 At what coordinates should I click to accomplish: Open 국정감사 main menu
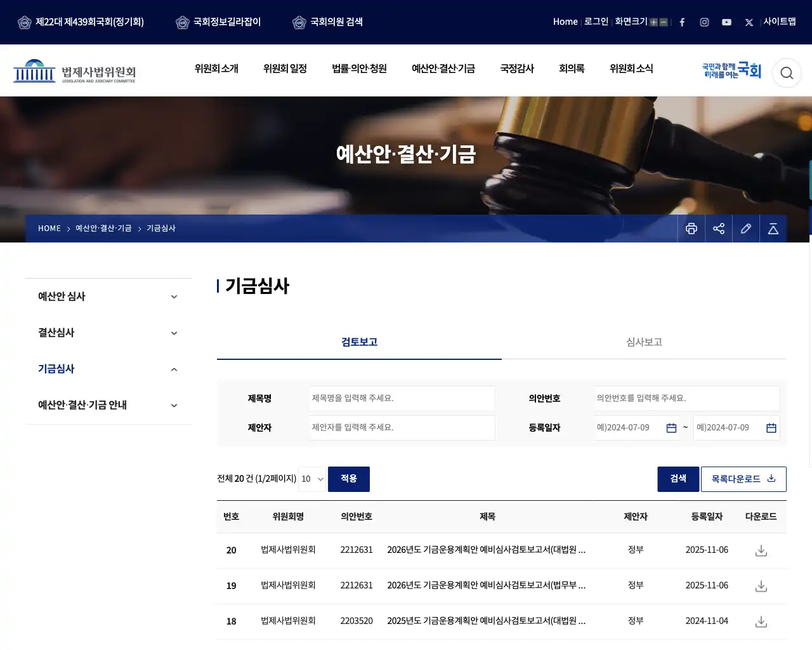pyautogui.click(x=517, y=69)
